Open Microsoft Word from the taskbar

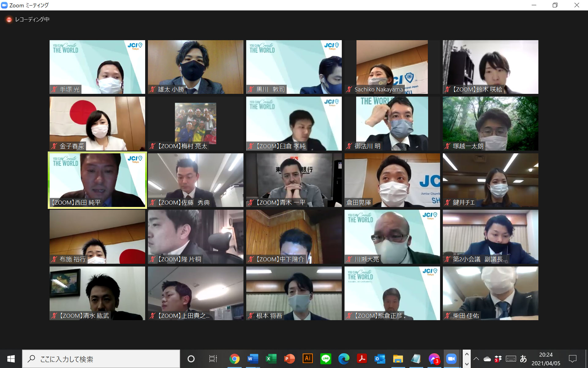click(253, 358)
